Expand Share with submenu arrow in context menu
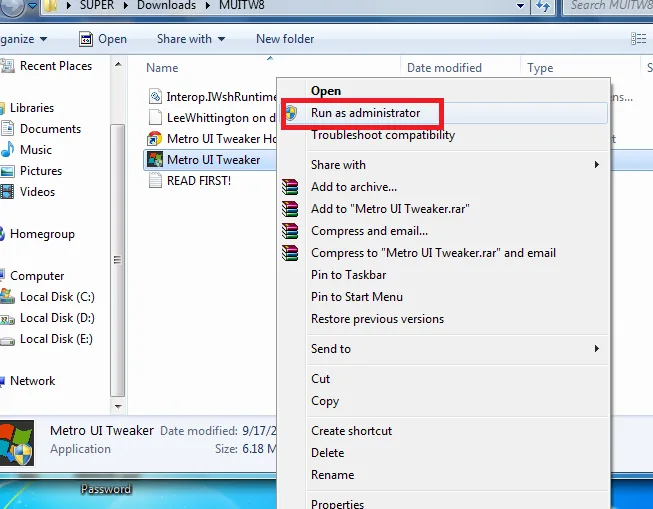Image resolution: width=653 pixels, height=509 pixels. coord(597,165)
